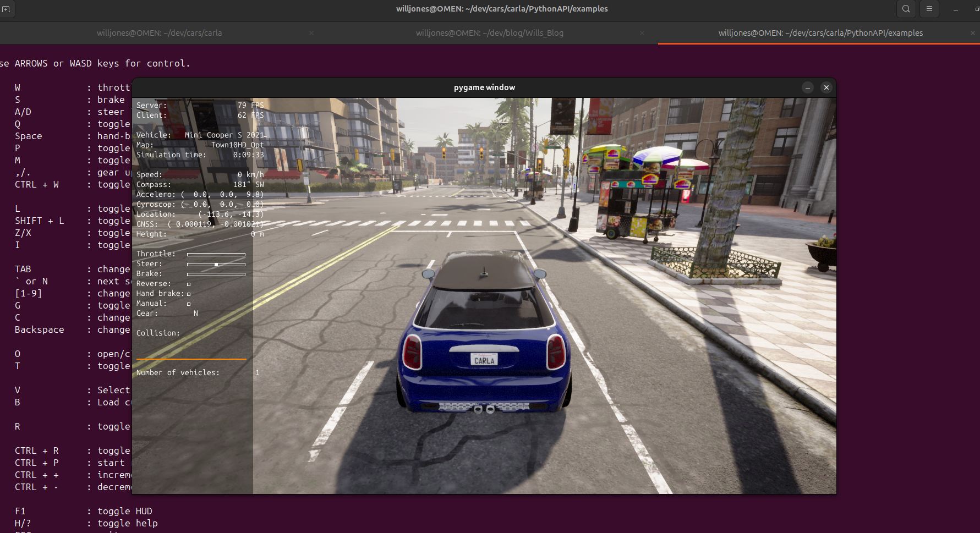
Task: Click the CARLA license plate on the car
Action: (x=484, y=360)
